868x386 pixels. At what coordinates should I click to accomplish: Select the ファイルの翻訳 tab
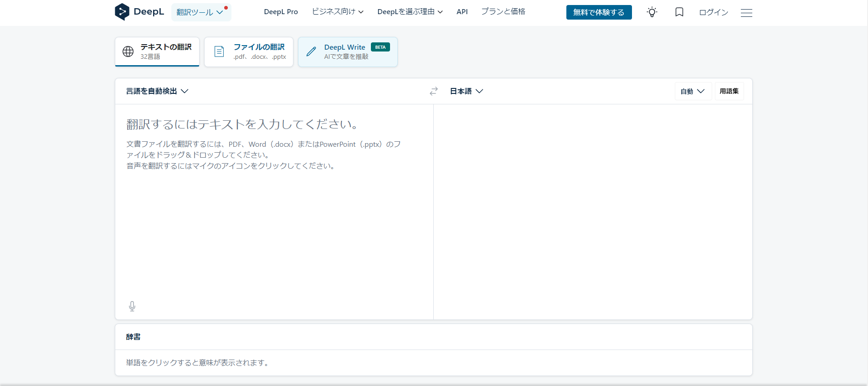click(x=249, y=51)
